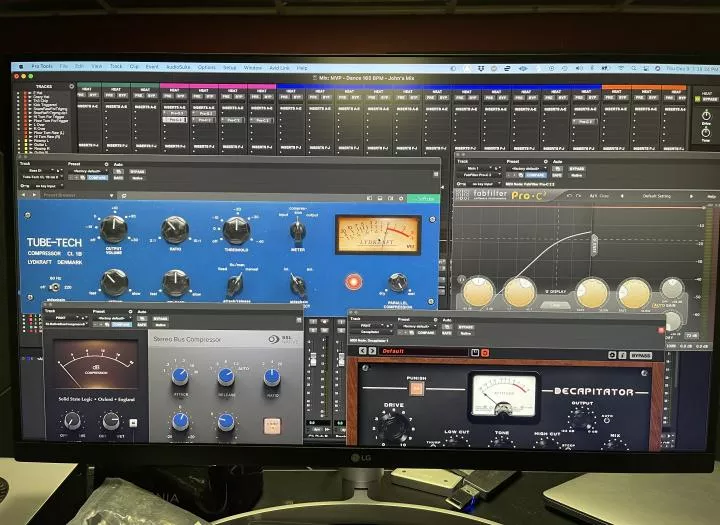The width and height of the screenshot is (720, 525).
Task: Click the SSL S/C HPF knob
Action: (72, 421)
